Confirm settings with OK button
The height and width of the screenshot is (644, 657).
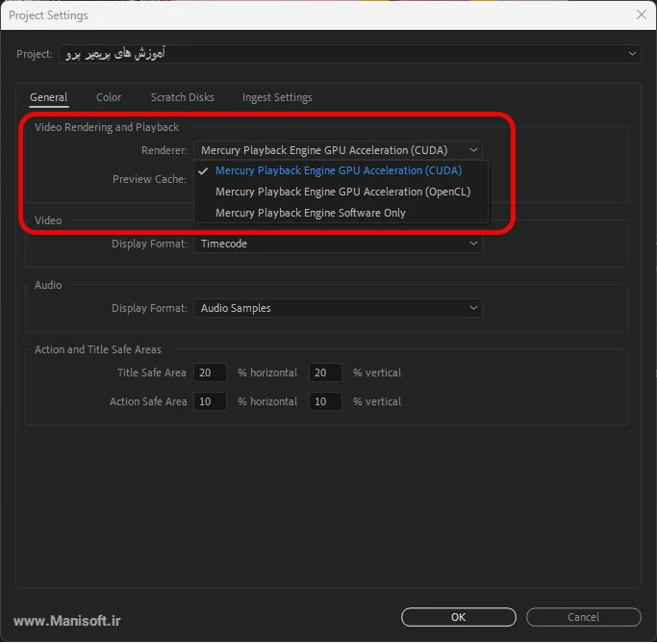point(459,618)
